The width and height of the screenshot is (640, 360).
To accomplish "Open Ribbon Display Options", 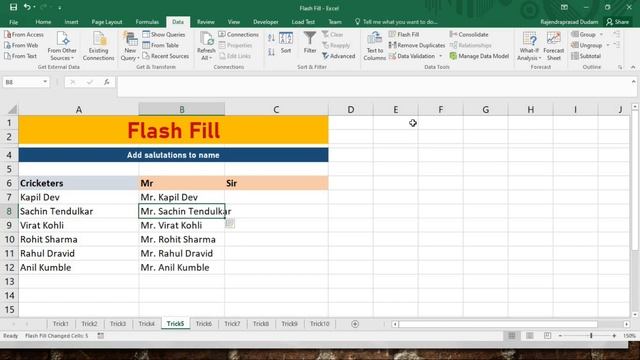I will [564, 7].
